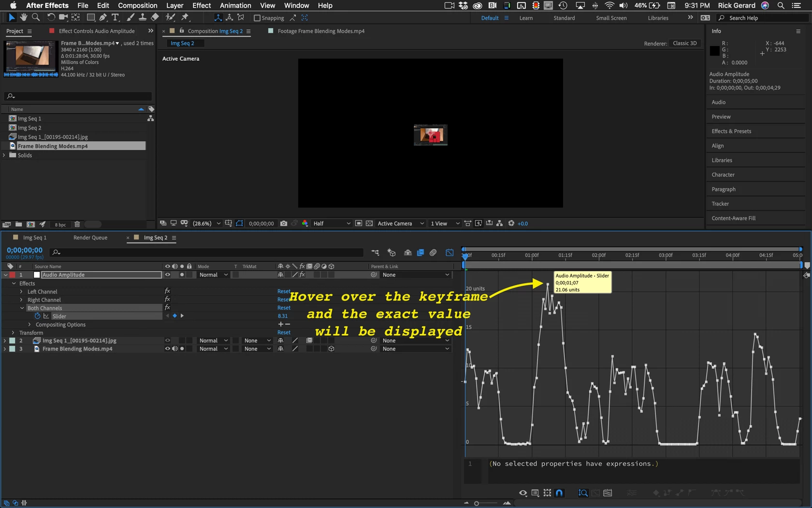Select the Rotation tool

[x=51, y=17]
